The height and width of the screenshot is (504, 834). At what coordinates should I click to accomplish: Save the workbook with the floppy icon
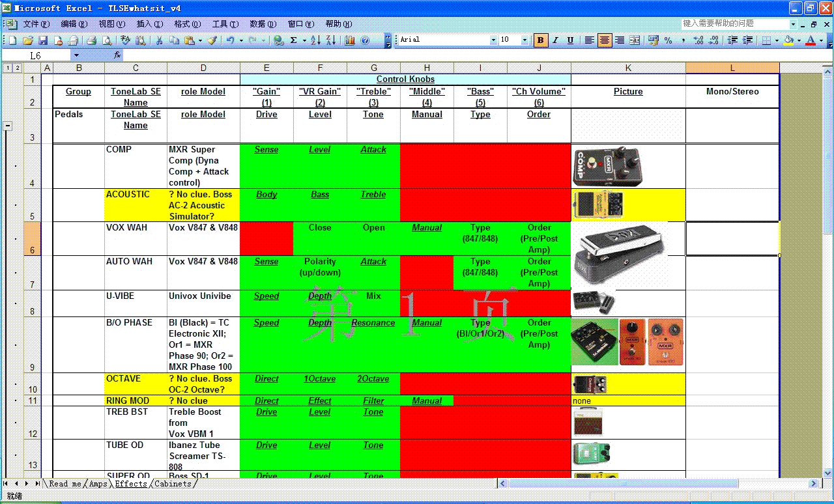tap(43, 40)
